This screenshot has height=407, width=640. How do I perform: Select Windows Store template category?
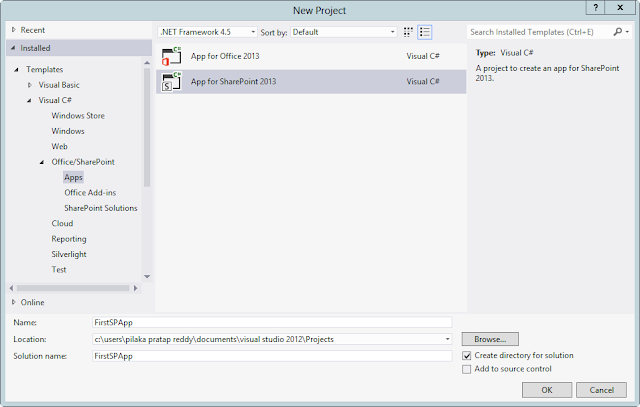point(78,116)
